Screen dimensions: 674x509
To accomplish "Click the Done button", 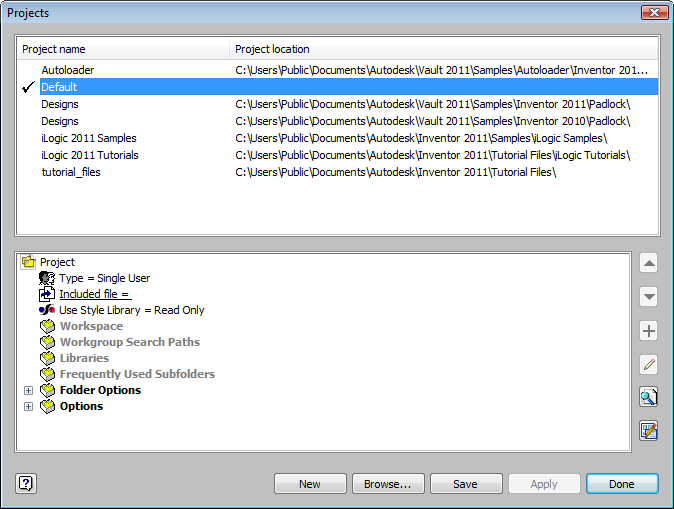I will tap(622, 484).
